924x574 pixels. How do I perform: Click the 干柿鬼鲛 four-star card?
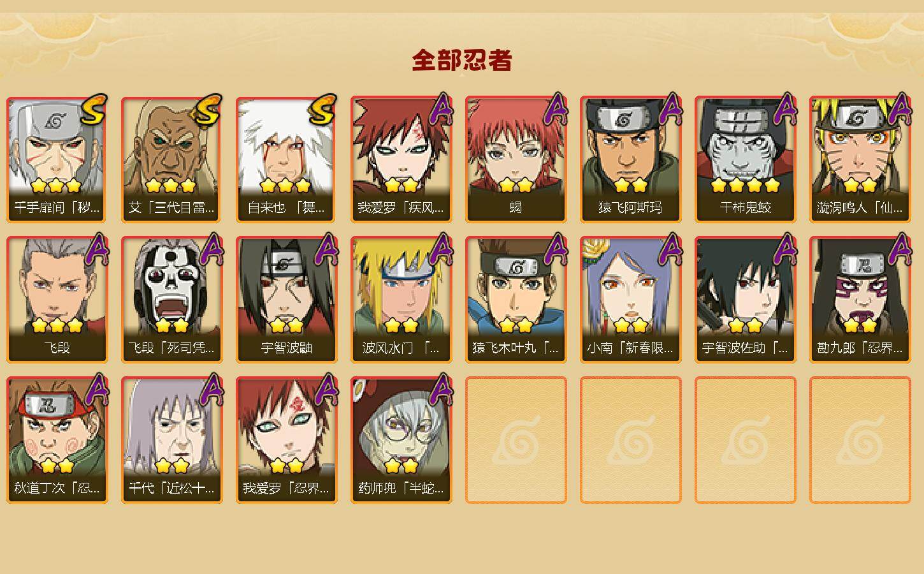click(x=746, y=159)
